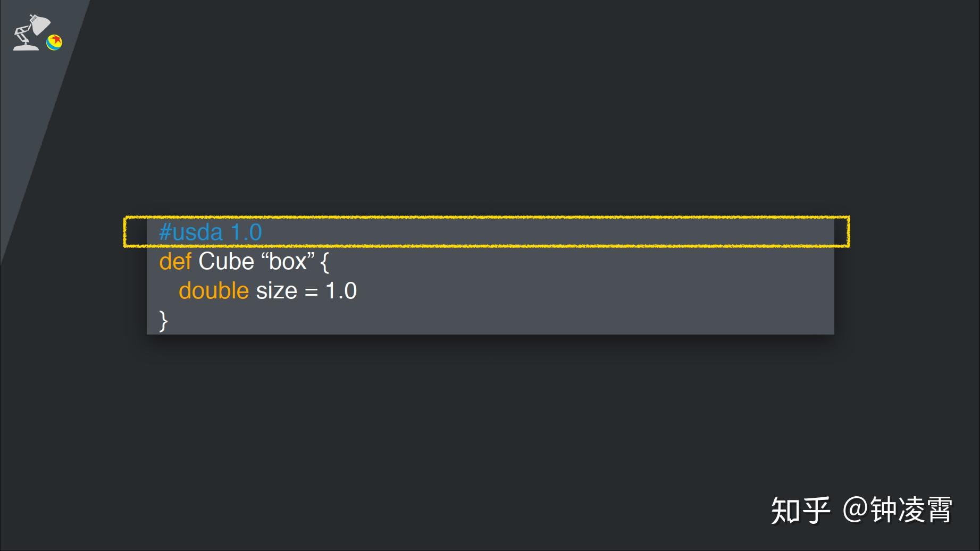
Task: Select the orange "double" type keyword
Action: (214, 291)
